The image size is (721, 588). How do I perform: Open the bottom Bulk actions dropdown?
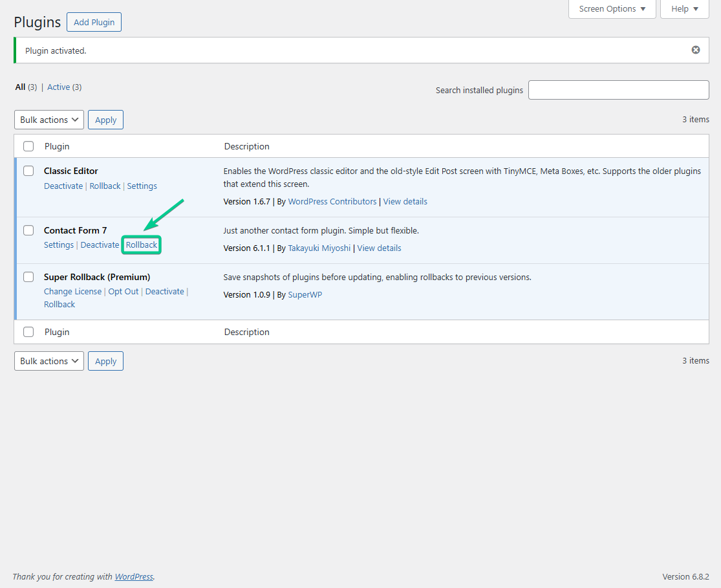(x=49, y=361)
